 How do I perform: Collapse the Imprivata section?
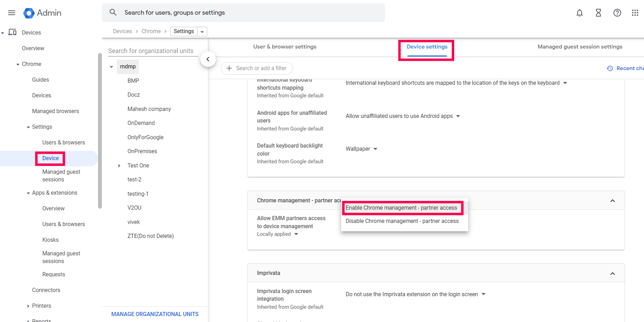click(x=612, y=274)
